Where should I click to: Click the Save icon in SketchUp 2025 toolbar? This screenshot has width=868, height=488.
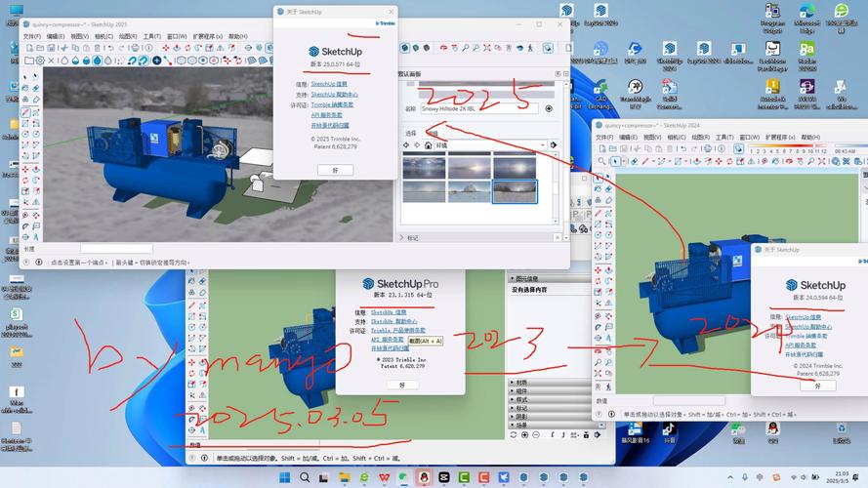click(52, 48)
